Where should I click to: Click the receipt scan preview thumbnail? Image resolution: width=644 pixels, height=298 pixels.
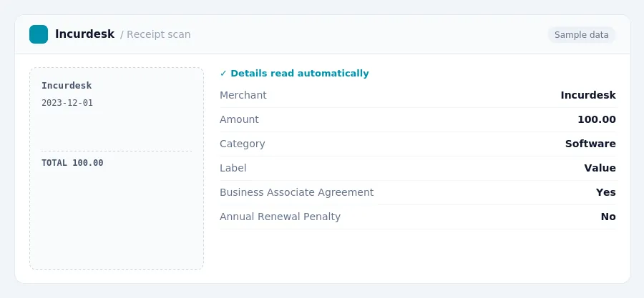pos(117,169)
